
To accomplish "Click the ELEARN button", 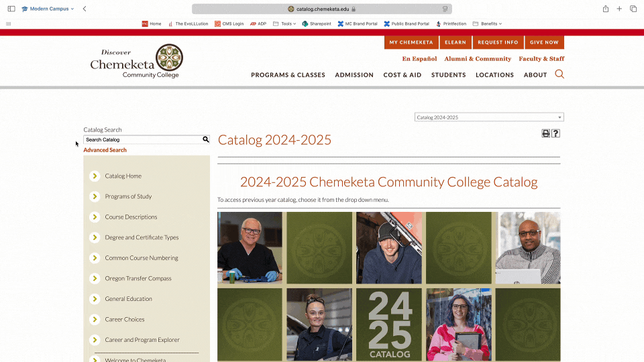I will (x=455, y=42).
